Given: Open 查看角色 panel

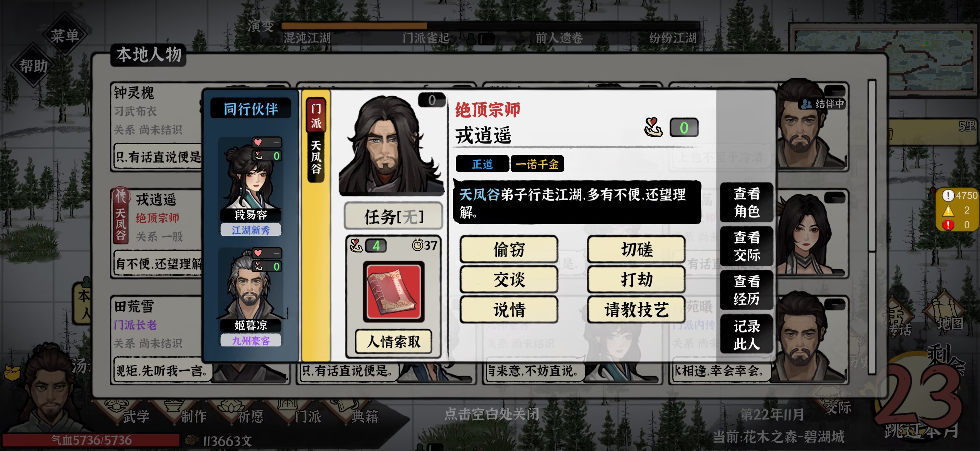Looking at the screenshot, I should coord(746,202).
